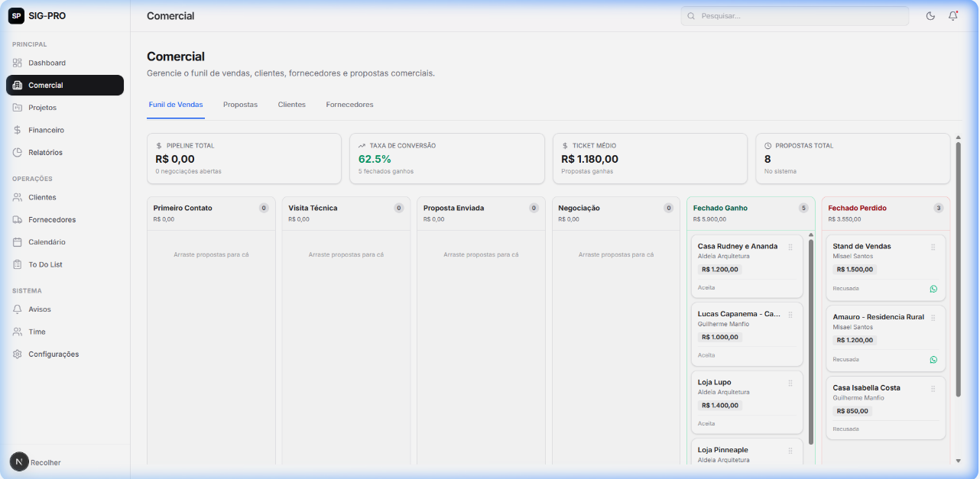Click the page scrollbar down arrow

(959, 461)
